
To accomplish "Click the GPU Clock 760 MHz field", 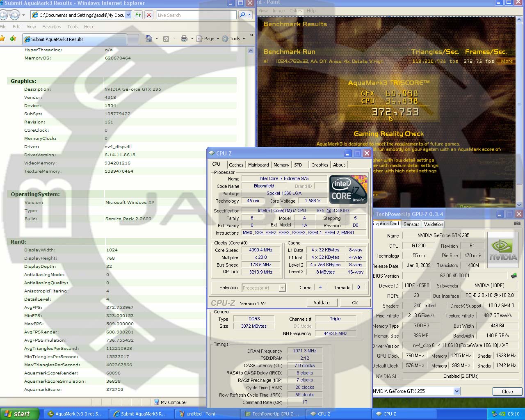I will click(415, 356).
